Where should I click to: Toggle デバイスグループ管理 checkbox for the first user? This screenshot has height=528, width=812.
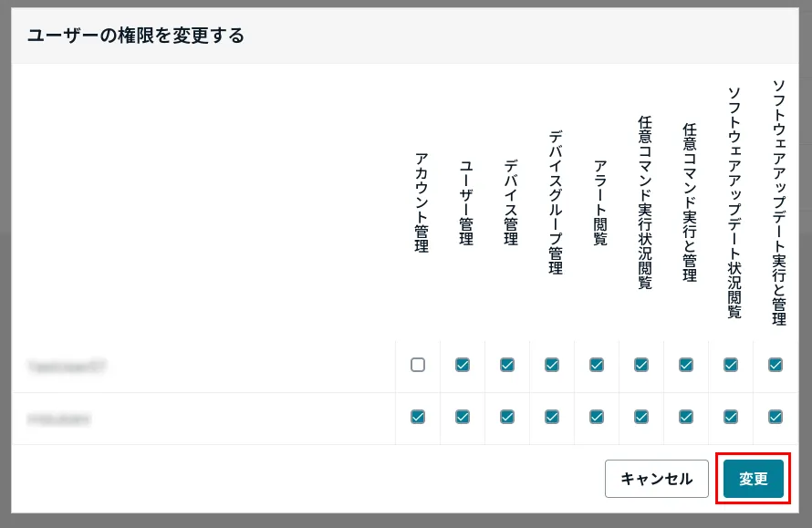pyautogui.click(x=551, y=366)
